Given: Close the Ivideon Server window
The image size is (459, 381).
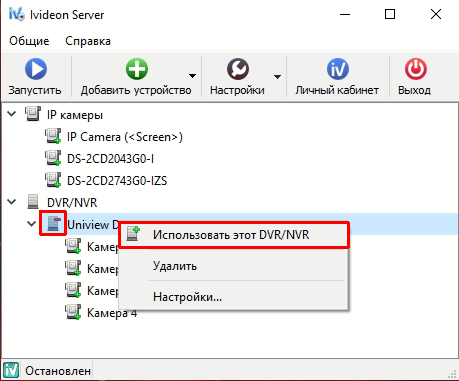Looking at the screenshot, I should tap(436, 14).
